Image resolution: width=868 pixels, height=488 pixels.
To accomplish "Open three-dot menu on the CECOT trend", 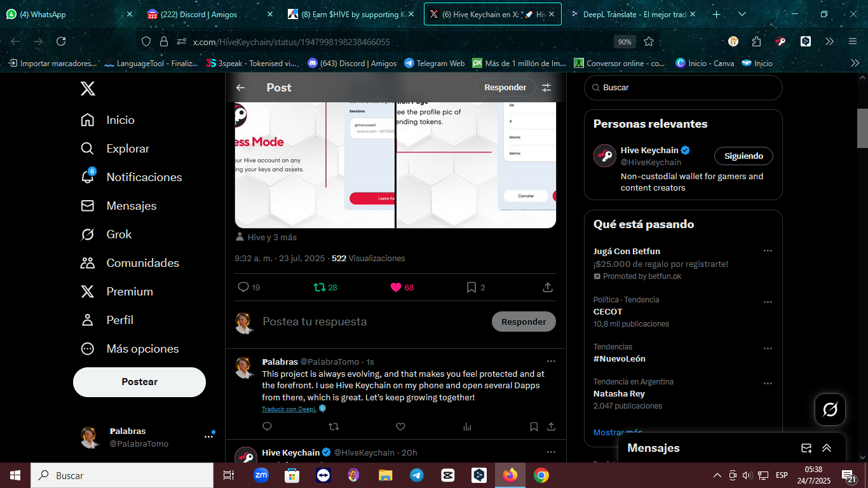I will pyautogui.click(x=768, y=302).
